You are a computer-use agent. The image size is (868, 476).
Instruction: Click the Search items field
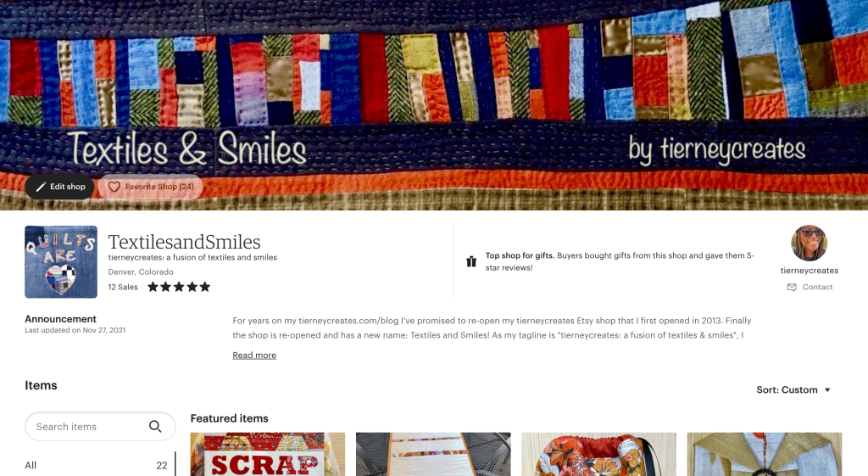100,426
